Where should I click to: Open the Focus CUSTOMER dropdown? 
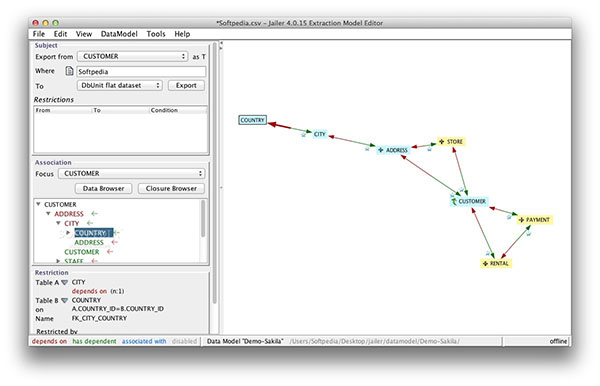(x=131, y=173)
